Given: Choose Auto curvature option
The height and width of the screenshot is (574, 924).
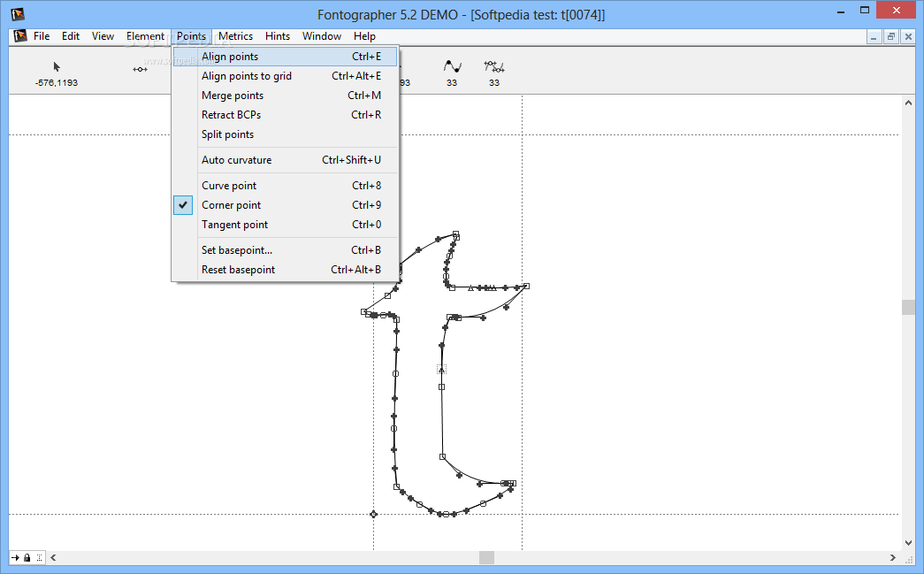Looking at the screenshot, I should coord(286,160).
